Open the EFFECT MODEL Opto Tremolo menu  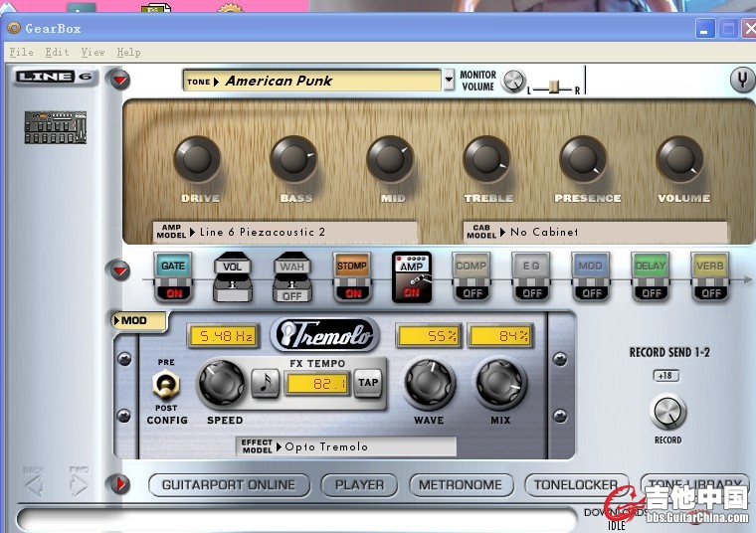346,446
